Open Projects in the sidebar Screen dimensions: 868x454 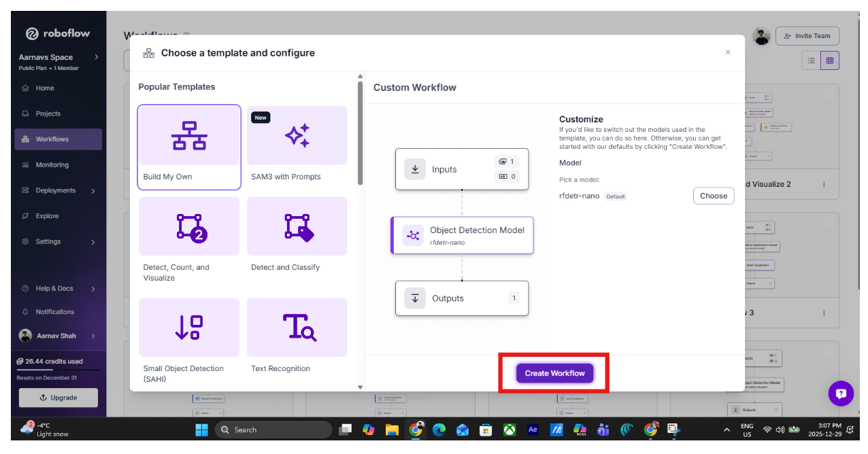tap(48, 113)
